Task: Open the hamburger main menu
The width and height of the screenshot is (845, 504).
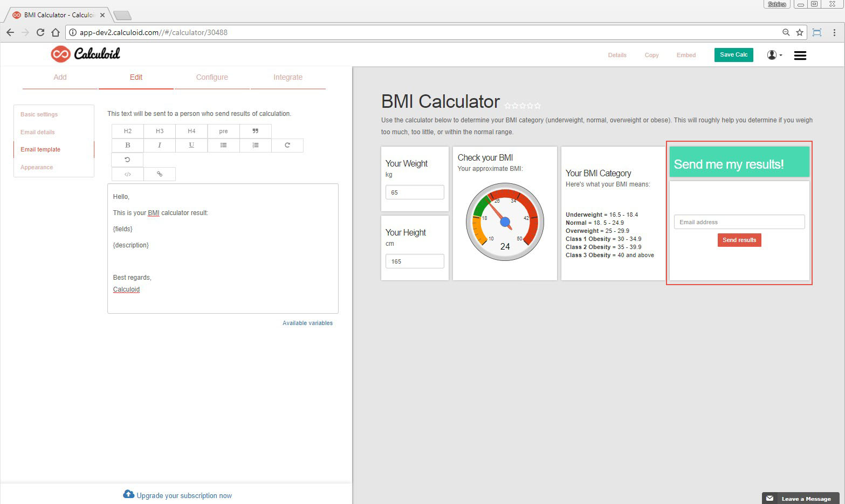Action: pyautogui.click(x=800, y=56)
